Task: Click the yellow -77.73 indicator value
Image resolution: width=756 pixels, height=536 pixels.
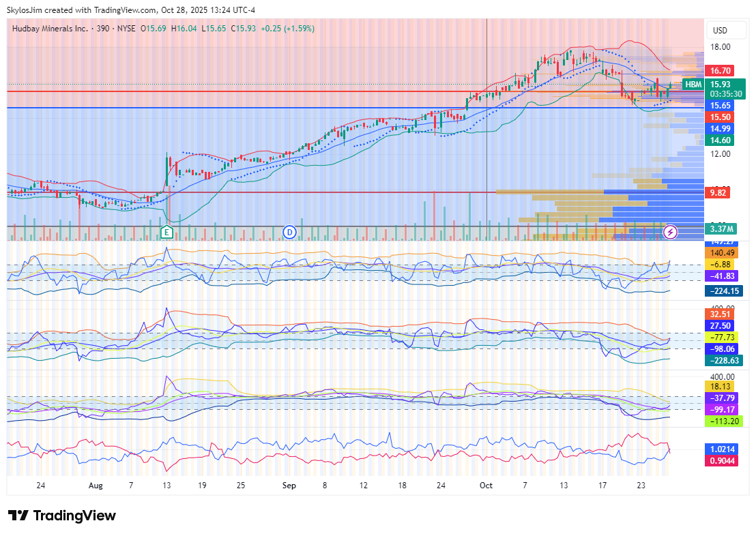Action: tap(722, 338)
